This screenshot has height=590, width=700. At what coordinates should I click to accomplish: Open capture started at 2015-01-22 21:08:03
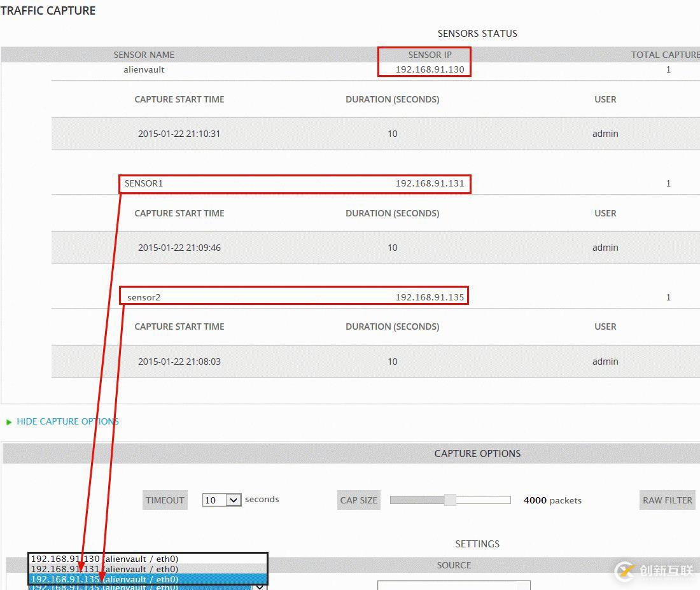click(x=179, y=362)
